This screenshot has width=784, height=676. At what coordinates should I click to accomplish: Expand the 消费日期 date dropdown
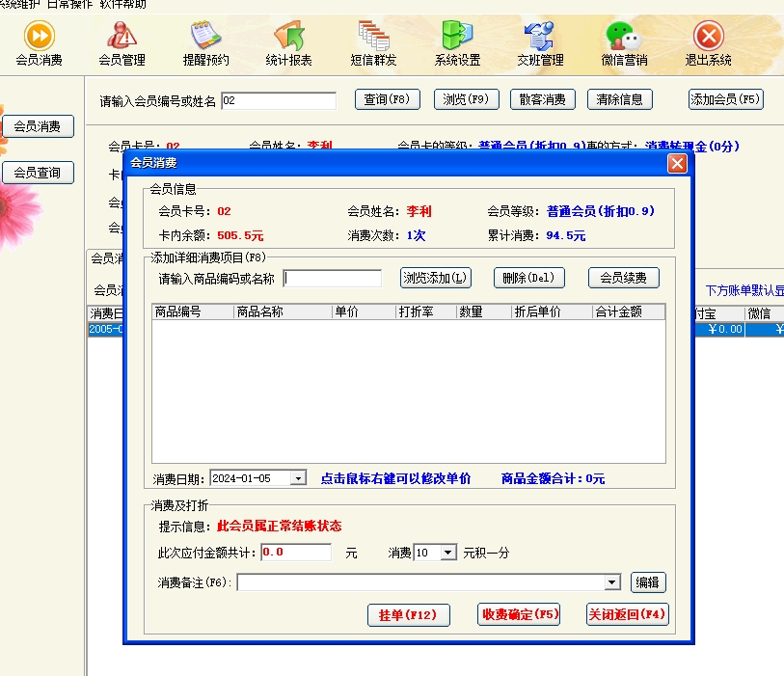pos(298,478)
